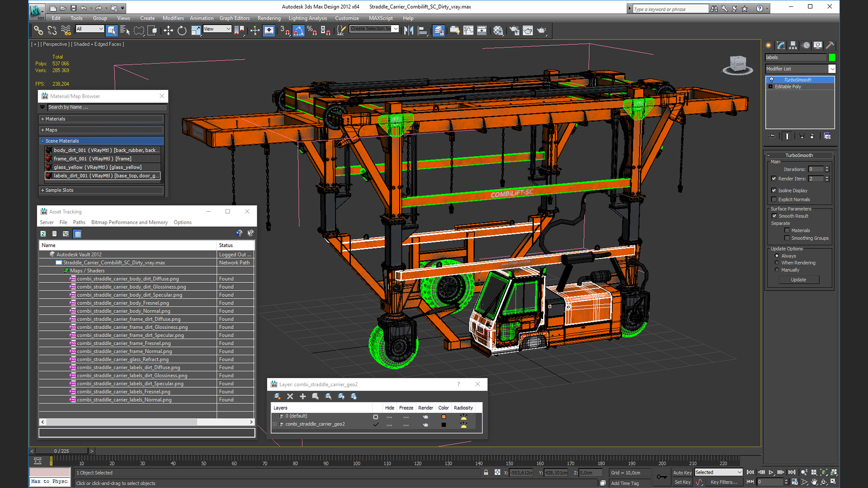Screen dimensions: 868x488
Task: Enable Explicit Normals checkbox
Action: tap(774, 199)
